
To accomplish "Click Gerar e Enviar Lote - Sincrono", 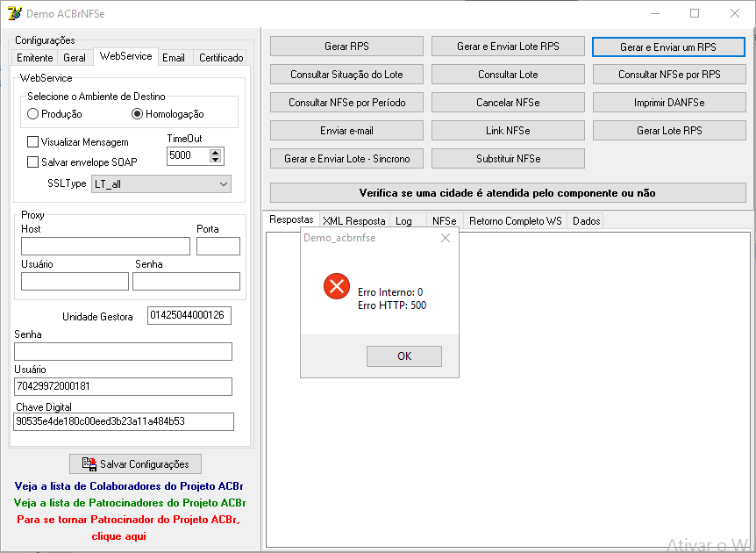I will pos(346,158).
